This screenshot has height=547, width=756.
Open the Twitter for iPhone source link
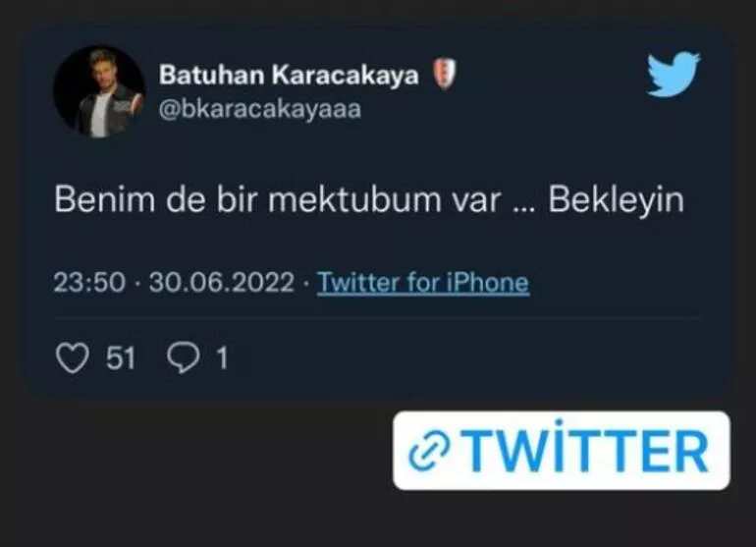pos(423,282)
